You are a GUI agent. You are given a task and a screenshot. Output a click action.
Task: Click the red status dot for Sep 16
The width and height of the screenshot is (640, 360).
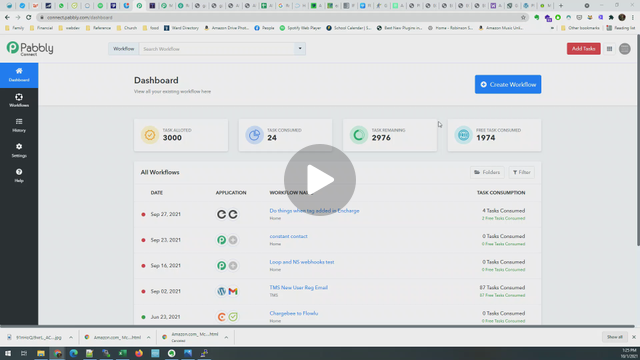[x=143, y=266]
